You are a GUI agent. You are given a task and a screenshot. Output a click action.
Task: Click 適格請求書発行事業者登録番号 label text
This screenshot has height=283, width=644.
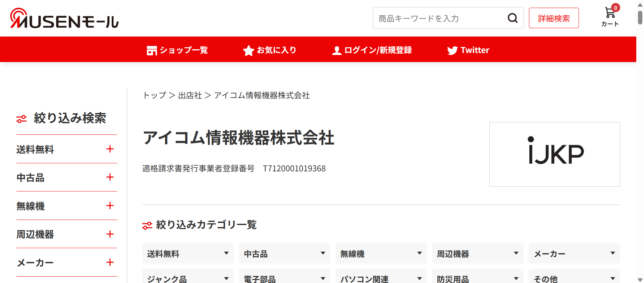click(198, 168)
